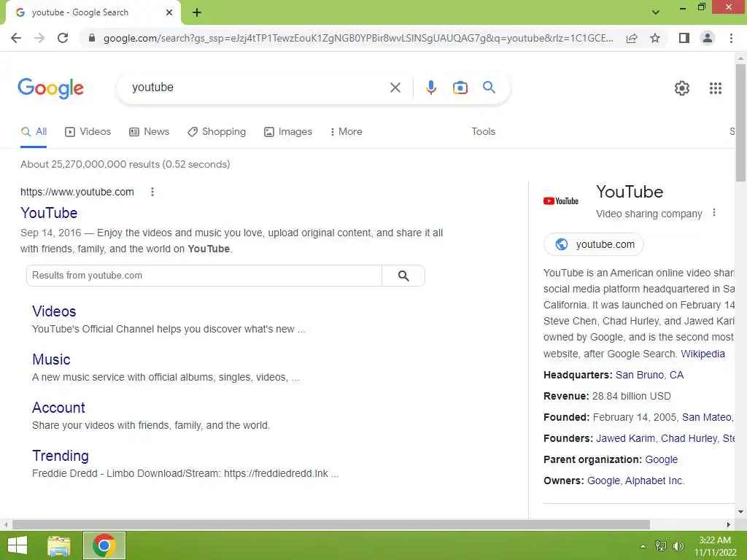Clear the search box with the X
The height and width of the screenshot is (560, 747).
tap(395, 87)
